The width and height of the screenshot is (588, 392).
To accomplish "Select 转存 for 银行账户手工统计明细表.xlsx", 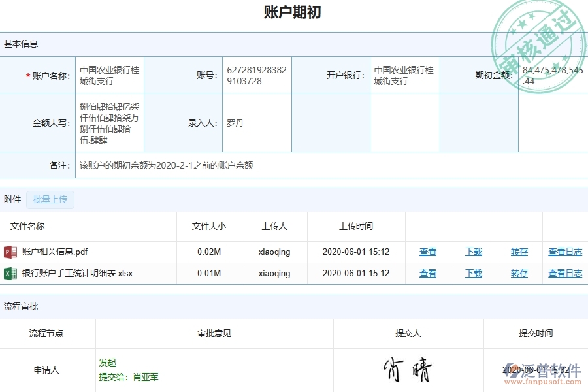I will pos(518,274).
